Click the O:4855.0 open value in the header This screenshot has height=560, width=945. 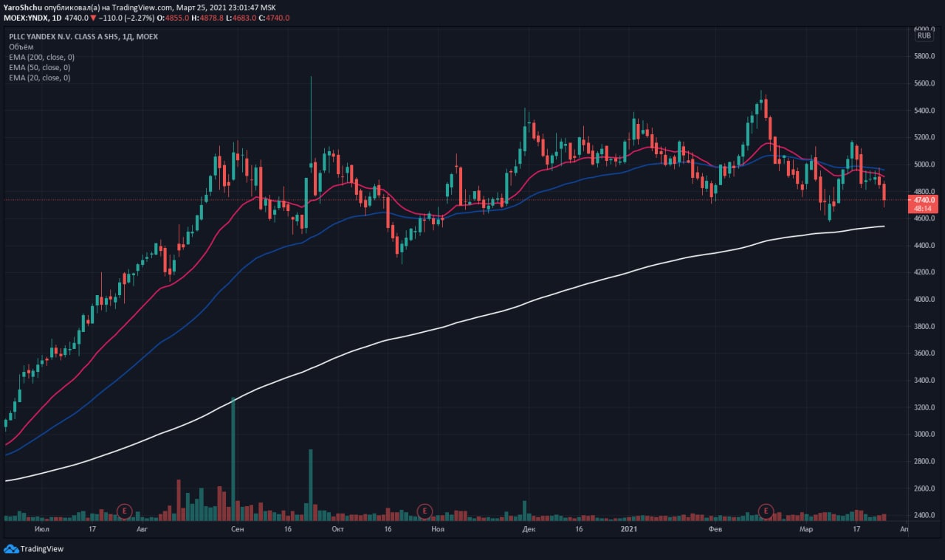point(173,18)
